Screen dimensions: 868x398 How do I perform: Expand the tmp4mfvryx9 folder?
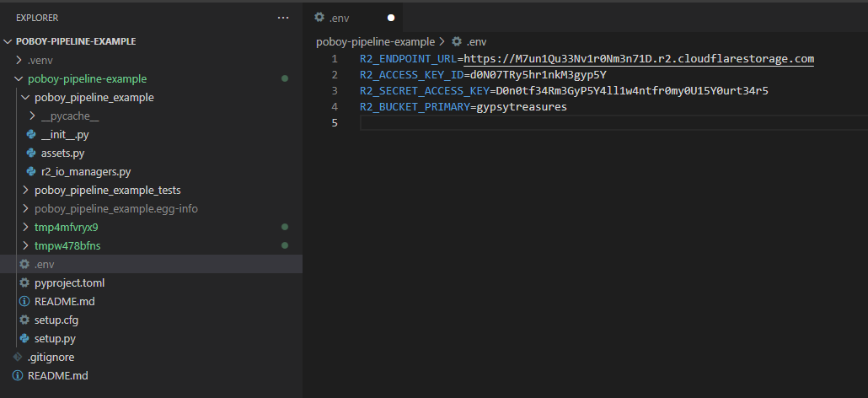point(25,227)
